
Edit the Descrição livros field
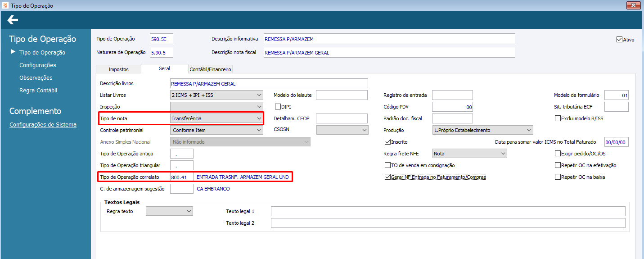click(x=269, y=83)
